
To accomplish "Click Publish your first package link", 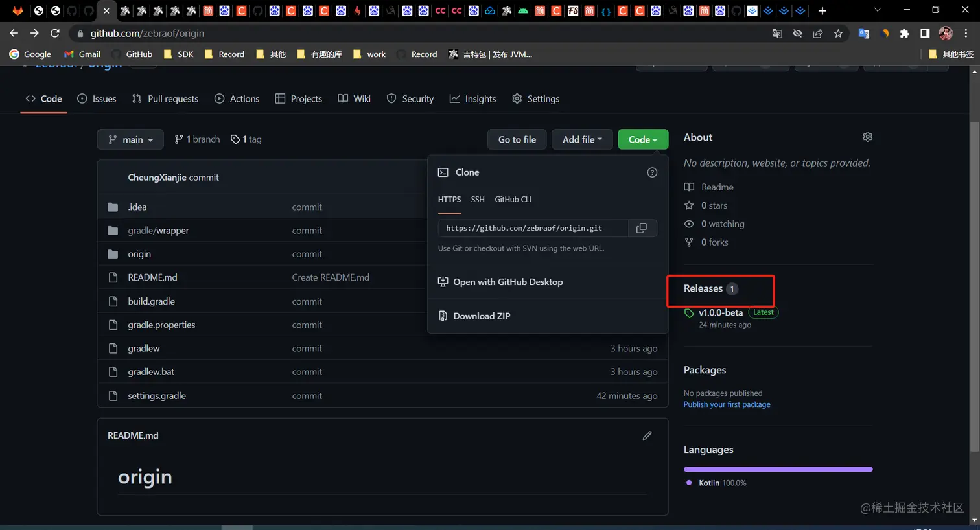I will (727, 404).
